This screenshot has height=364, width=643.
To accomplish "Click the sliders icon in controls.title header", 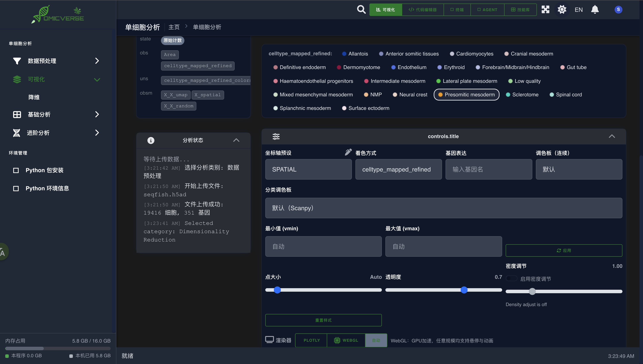I will point(276,136).
